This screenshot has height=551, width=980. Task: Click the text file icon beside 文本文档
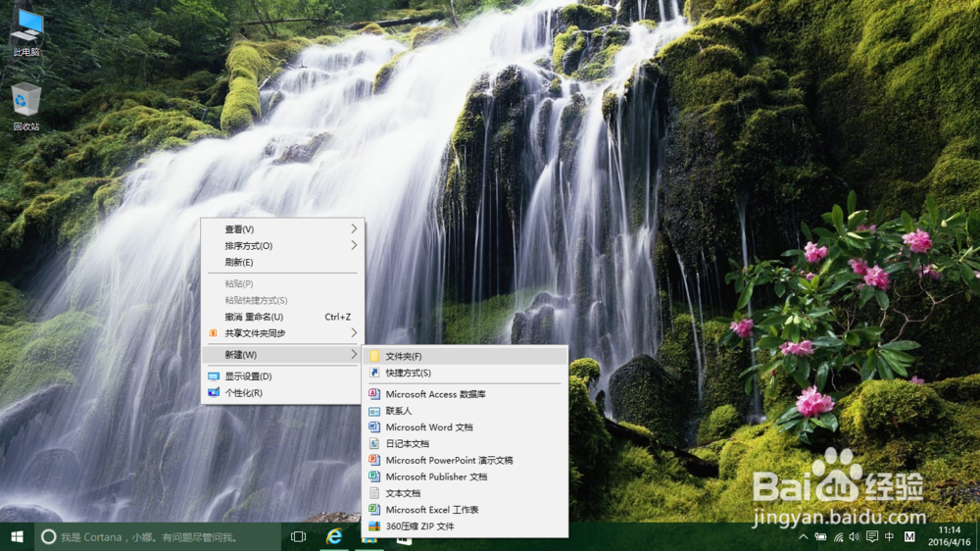(374, 493)
